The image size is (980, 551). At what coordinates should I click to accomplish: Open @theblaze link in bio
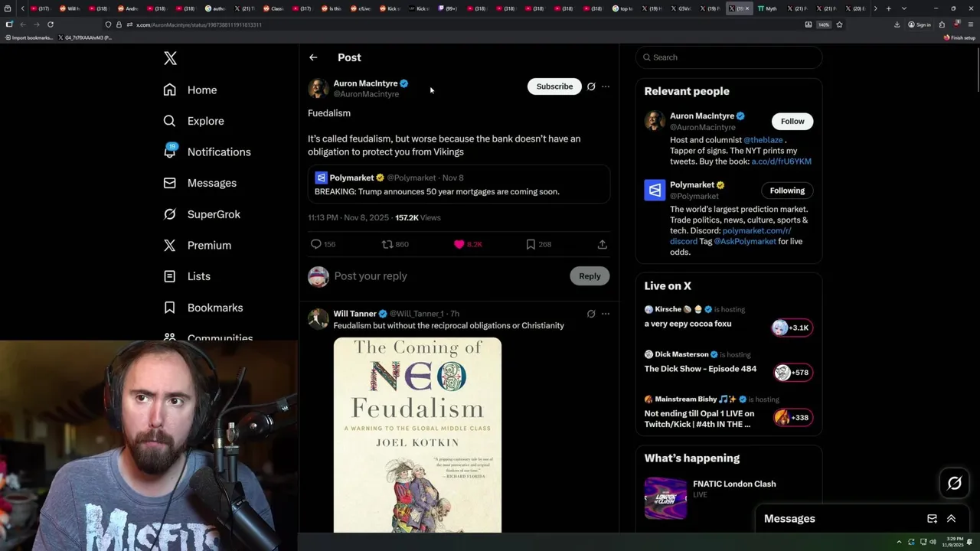tap(763, 140)
